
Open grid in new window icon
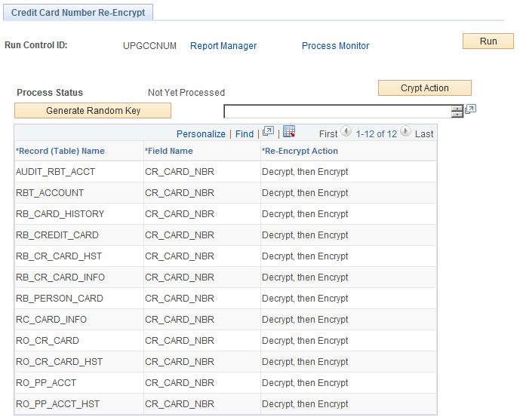pyautogui.click(x=268, y=131)
